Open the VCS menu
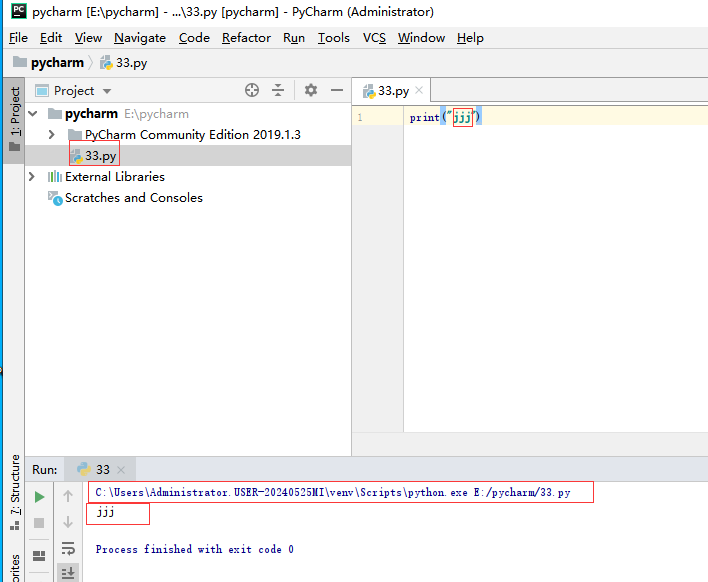The image size is (708, 582). tap(374, 38)
